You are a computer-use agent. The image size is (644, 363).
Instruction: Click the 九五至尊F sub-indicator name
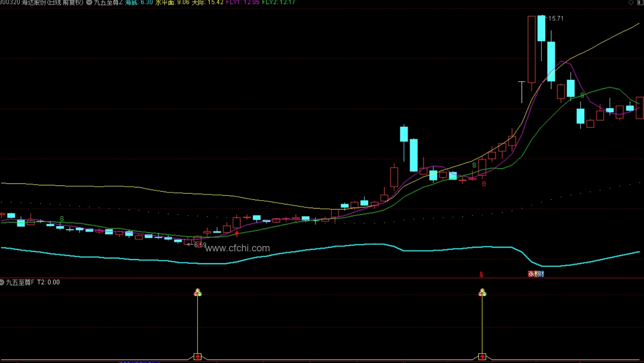20,282
